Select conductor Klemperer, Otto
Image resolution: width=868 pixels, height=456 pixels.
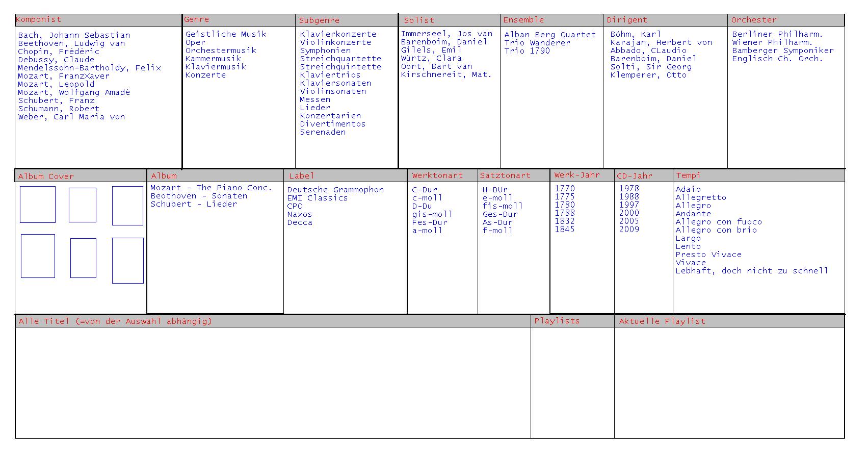coord(648,75)
